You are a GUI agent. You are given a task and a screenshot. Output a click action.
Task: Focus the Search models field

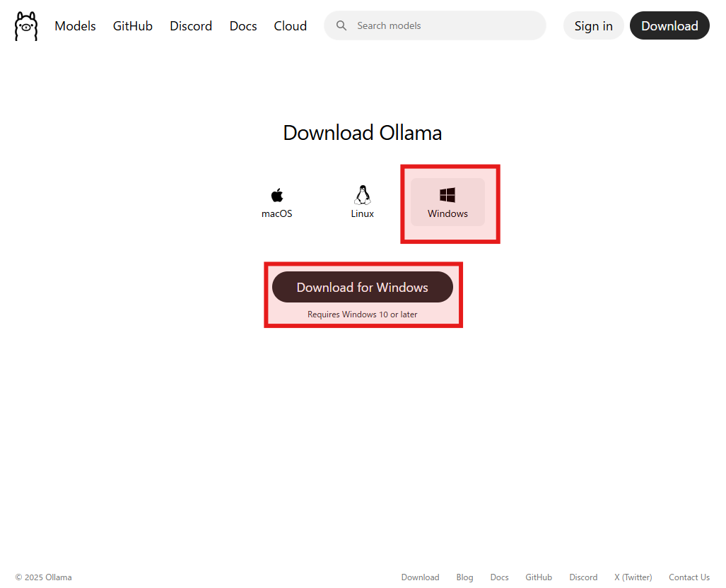point(445,25)
